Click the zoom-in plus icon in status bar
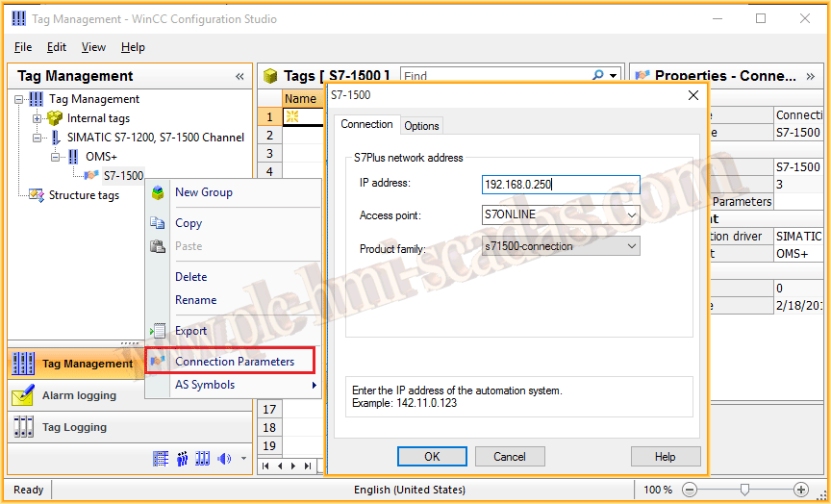The image size is (831, 504). click(800, 490)
